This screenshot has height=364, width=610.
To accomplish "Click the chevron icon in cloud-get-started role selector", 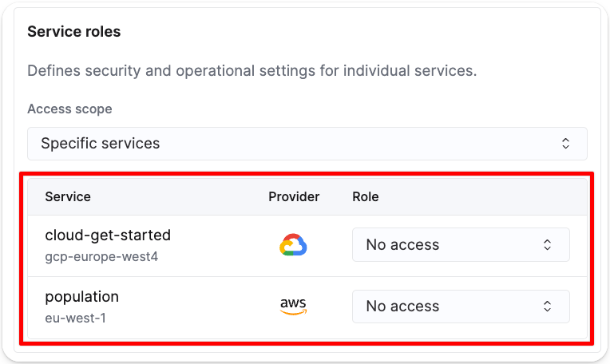I will 548,245.
